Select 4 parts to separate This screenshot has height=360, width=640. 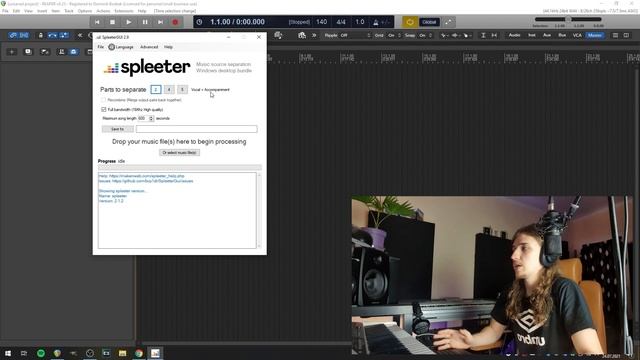click(169, 89)
